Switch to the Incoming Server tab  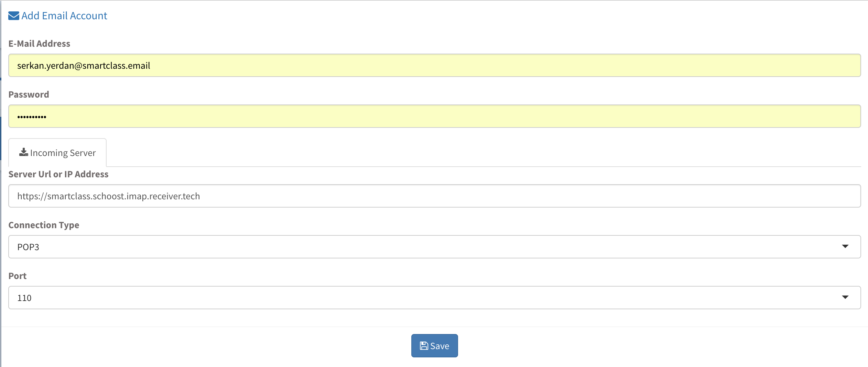[x=57, y=153]
